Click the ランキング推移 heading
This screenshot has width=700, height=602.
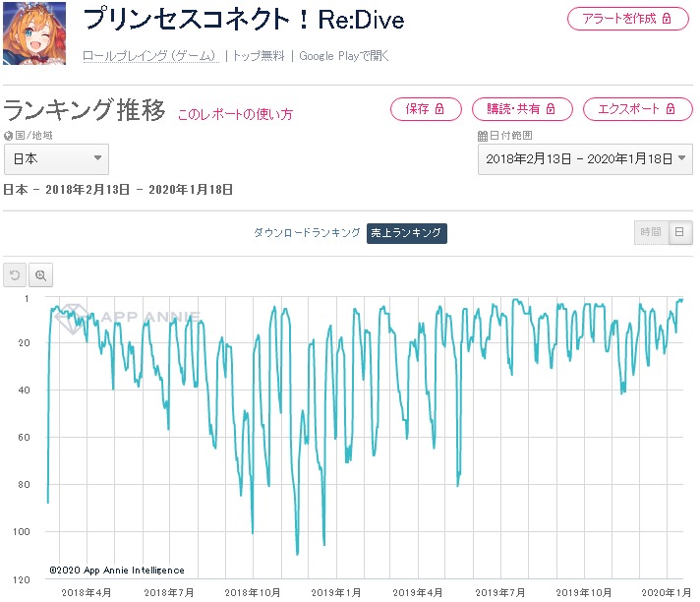pyautogui.click(x=85, y=110)
